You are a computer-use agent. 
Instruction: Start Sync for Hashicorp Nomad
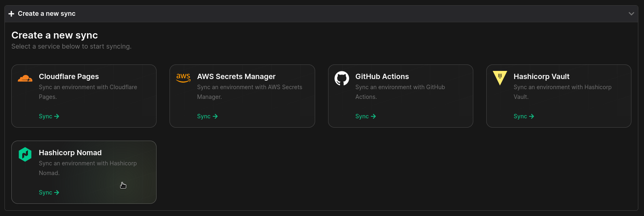(49, 192)
